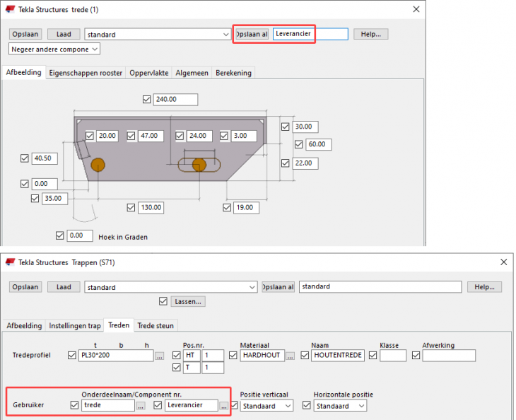This screenshot has width=516, height=420.
Task: Switch to the Eigenschappen rooster tab
Action: (86, 73)
